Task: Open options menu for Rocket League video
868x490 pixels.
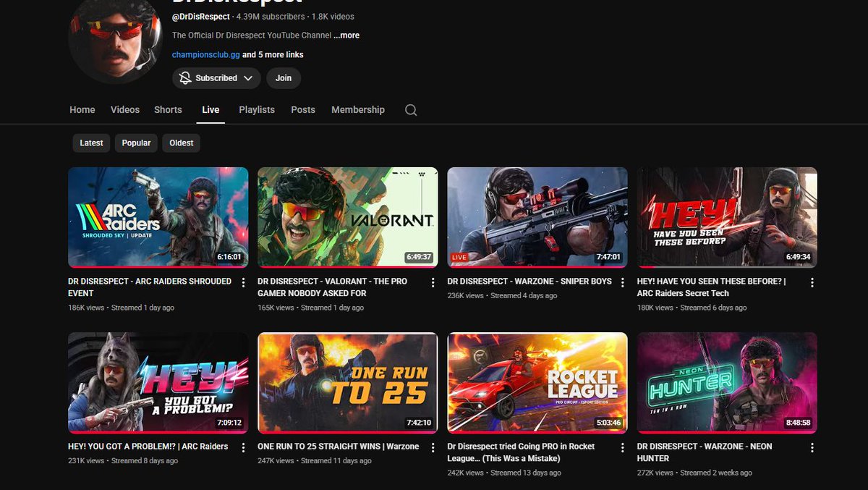Action: point(622,447)
